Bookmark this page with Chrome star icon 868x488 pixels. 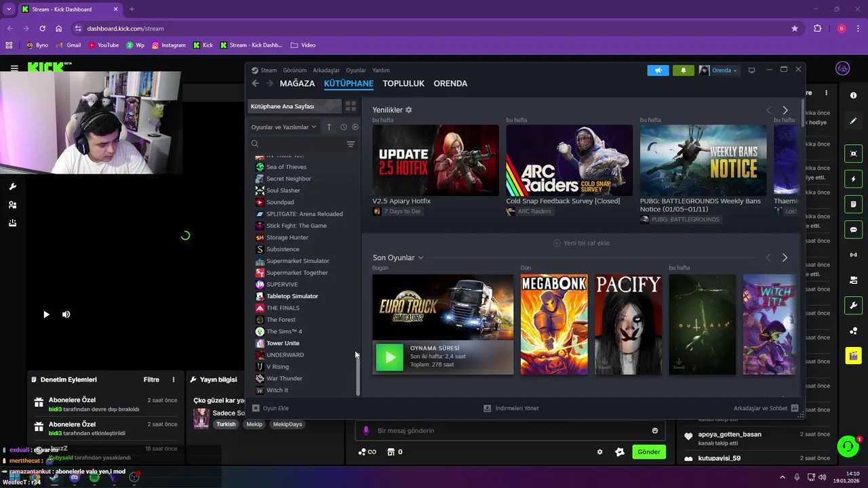click(x=795, y=28)
